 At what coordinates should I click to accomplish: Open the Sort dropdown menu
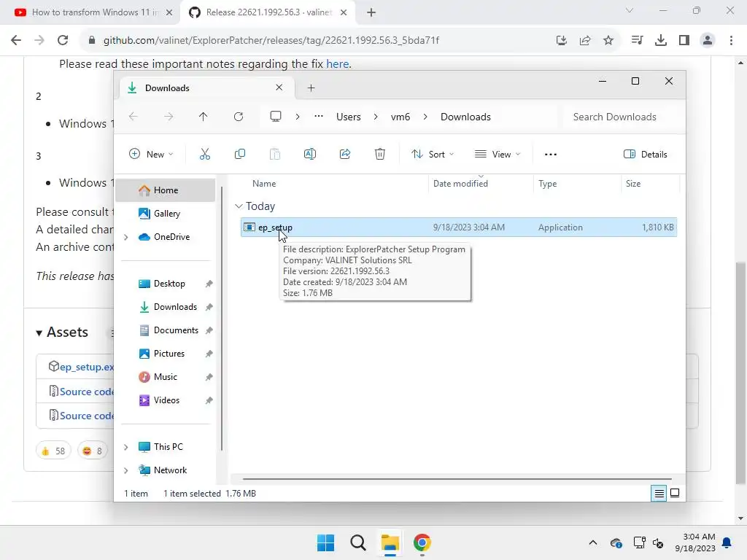pos(433,155)
